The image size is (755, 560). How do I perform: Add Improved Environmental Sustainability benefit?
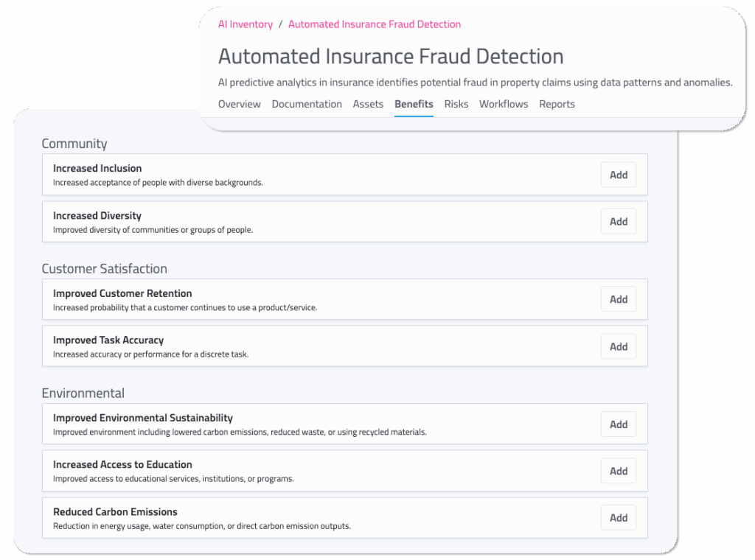click(619, 424)
